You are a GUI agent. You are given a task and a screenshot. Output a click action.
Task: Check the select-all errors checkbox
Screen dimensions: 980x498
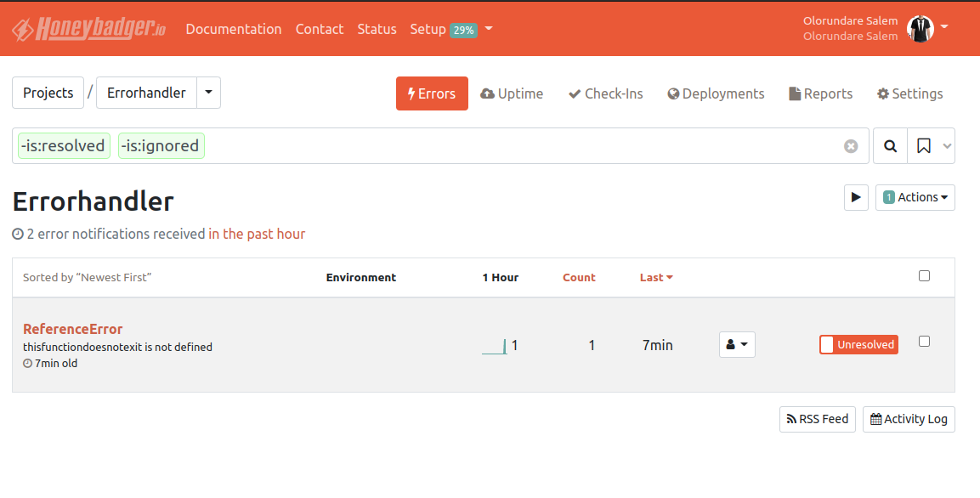925,276
